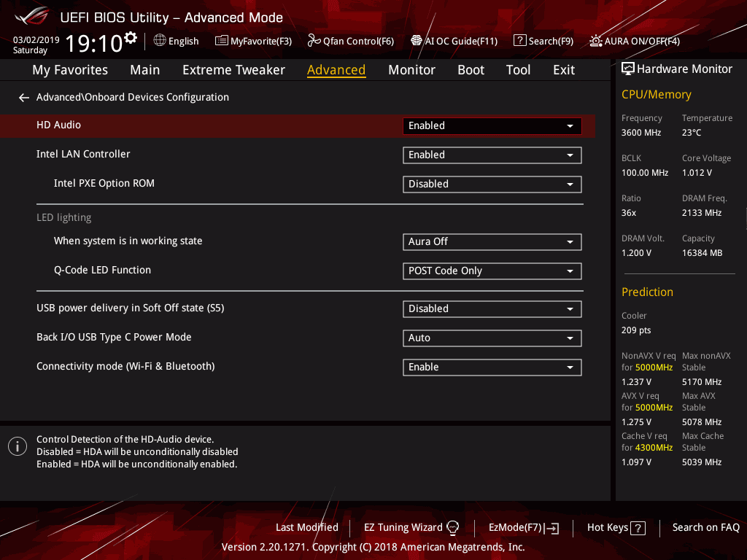747x560 pixels.
Task: Open the Intel PXE Option ROM dropdown
Action: tap(492, 184)
